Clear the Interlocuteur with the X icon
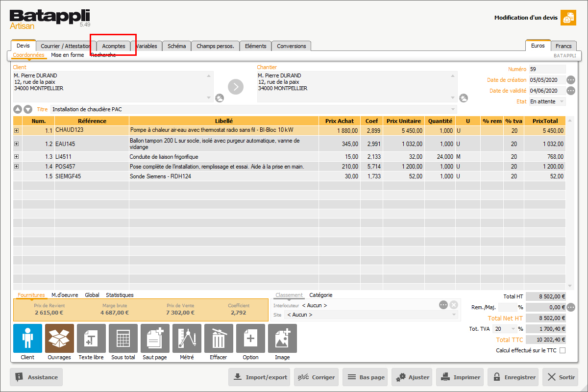Screen dimensions: 588x392 (x=454, y=305)
